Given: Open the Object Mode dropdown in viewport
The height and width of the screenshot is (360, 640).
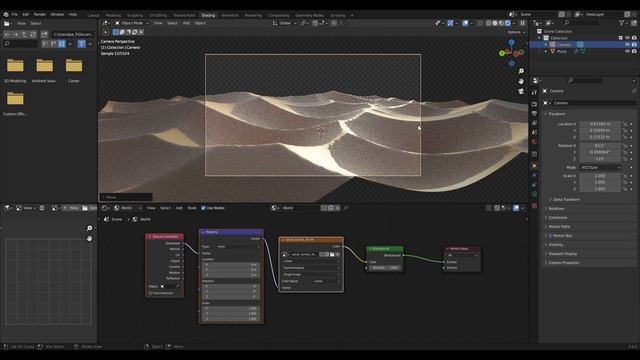Looking at the screenshot, I should (x=131, y=23).
